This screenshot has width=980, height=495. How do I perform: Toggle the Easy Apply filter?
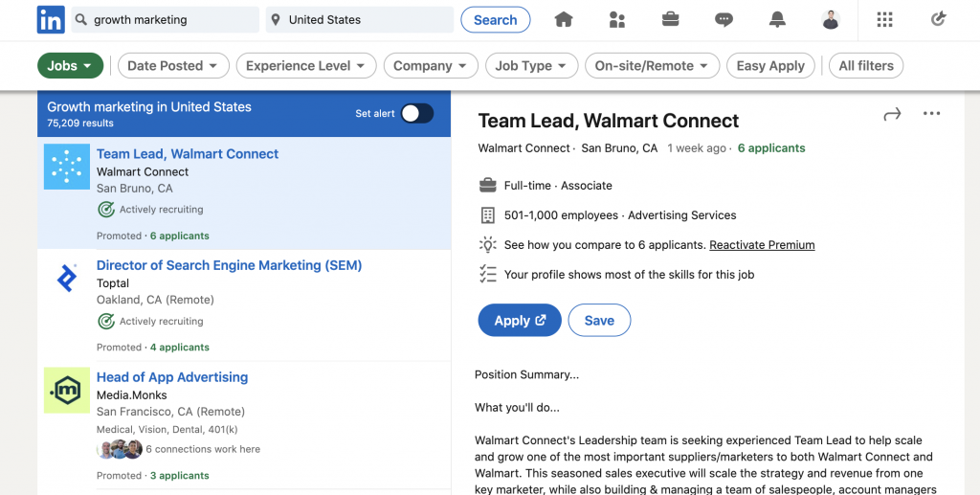[x=770, y=66]
